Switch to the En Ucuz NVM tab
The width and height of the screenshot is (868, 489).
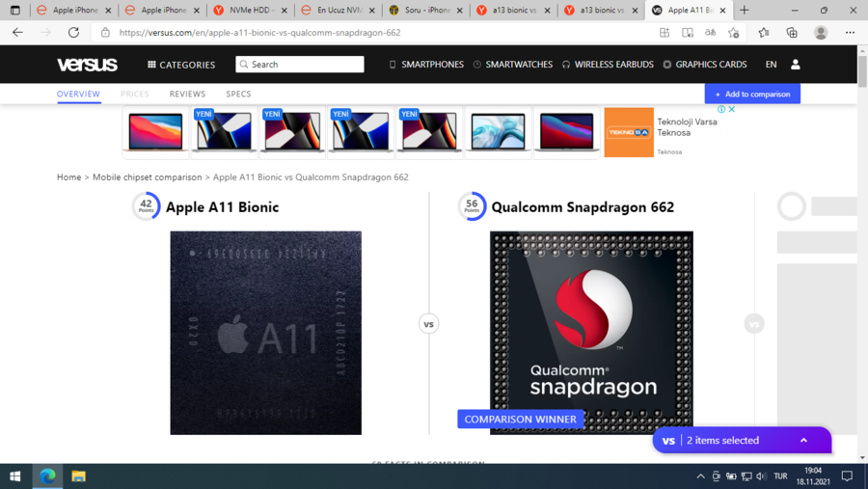(338, 10)
